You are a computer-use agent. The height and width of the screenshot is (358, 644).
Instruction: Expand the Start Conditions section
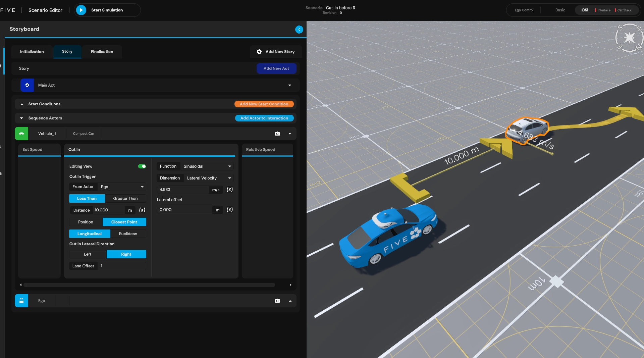(x=22, y=104)
